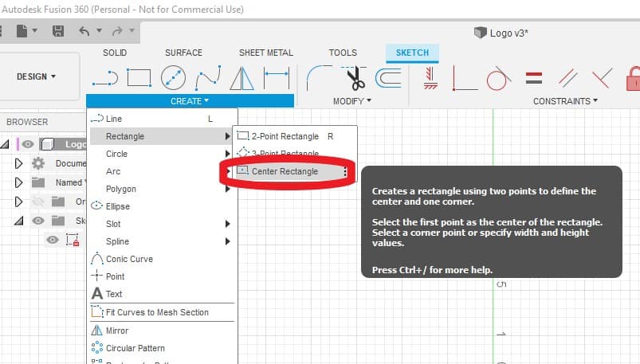Click the Logo v3 document cube icon
Viewport: 640px width, 364px height.
(481, 33)
